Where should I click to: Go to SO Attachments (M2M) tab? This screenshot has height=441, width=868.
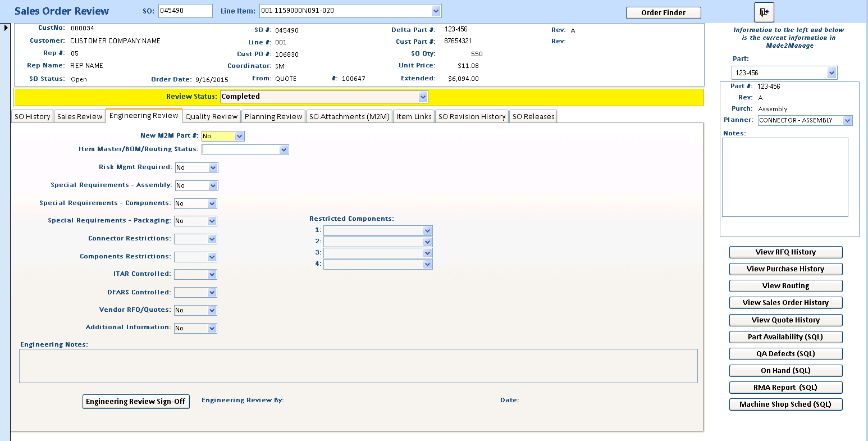(x=349, y=116)
